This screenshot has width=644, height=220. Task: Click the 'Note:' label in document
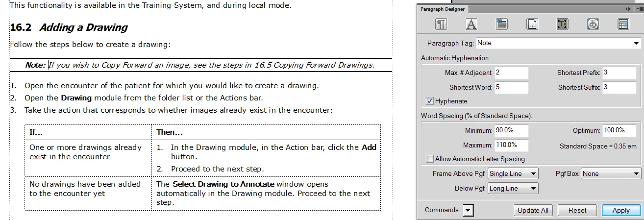coord(35,65)
